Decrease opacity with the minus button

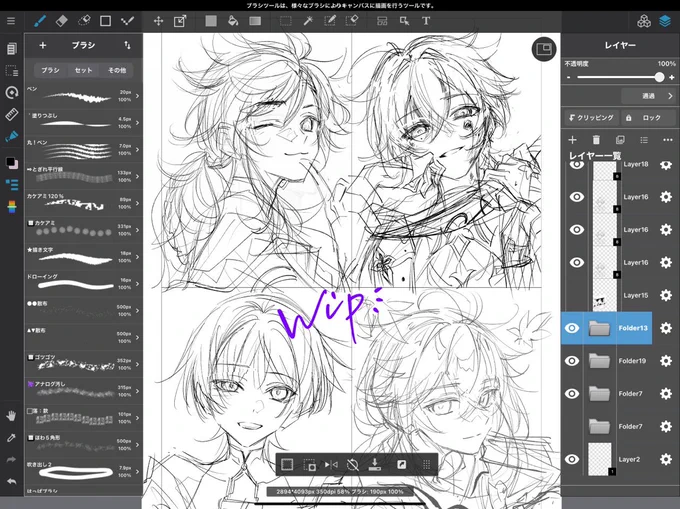click(568, 78)
